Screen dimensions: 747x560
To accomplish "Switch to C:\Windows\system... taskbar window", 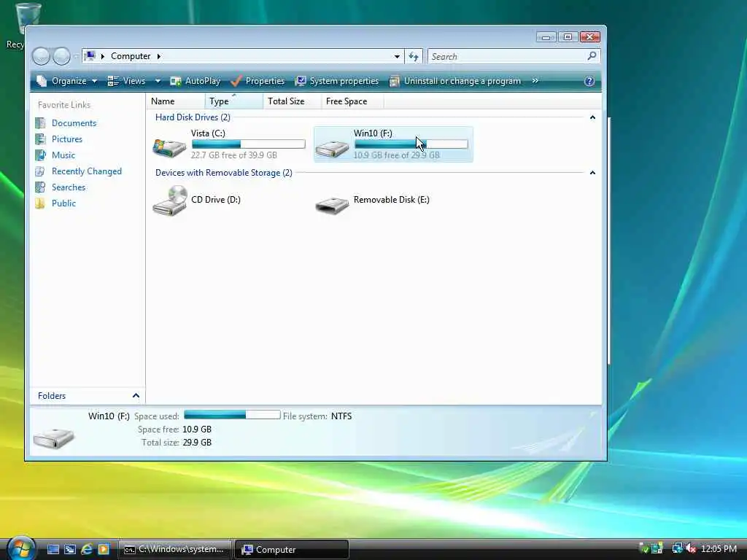I will click(175, 550).
